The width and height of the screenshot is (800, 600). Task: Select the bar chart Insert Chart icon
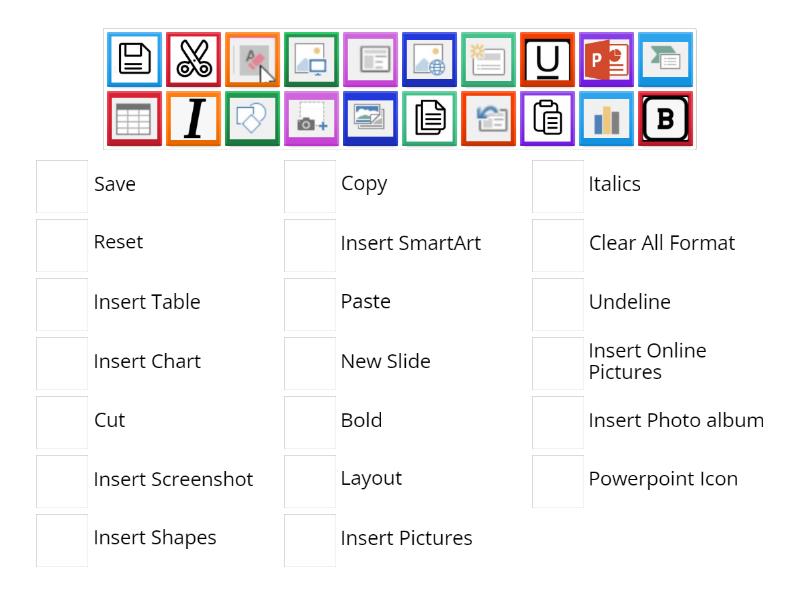tap(606, 117)
